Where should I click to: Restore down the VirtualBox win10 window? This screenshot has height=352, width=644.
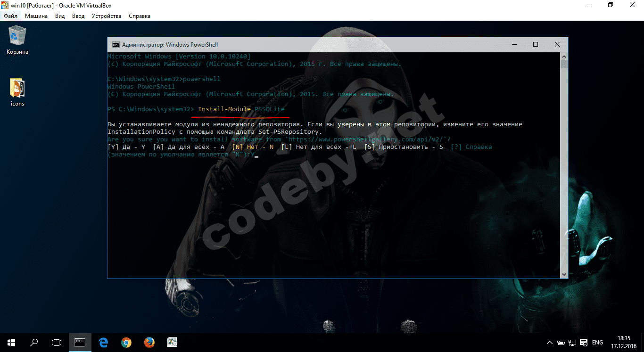[611, 5]
